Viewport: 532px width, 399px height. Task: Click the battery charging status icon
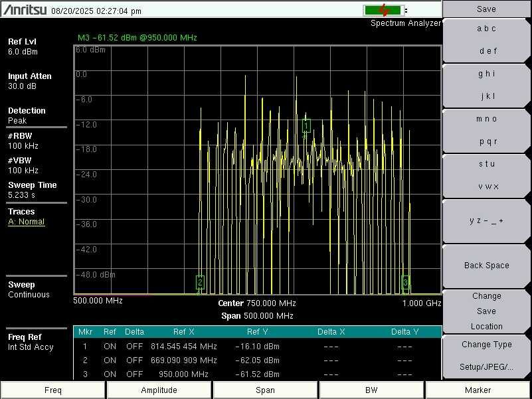point(383,10)
